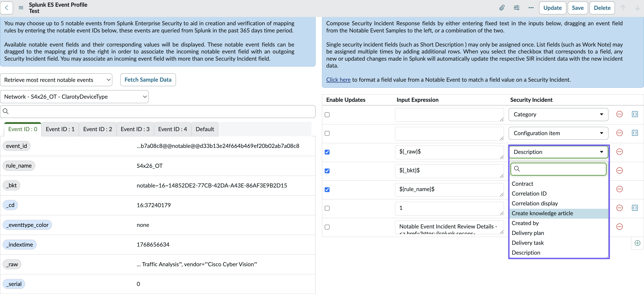The height and width of the screenshot is (294, 644).
Task: Select Delivery task option
Action: click(x=558, y=243)
